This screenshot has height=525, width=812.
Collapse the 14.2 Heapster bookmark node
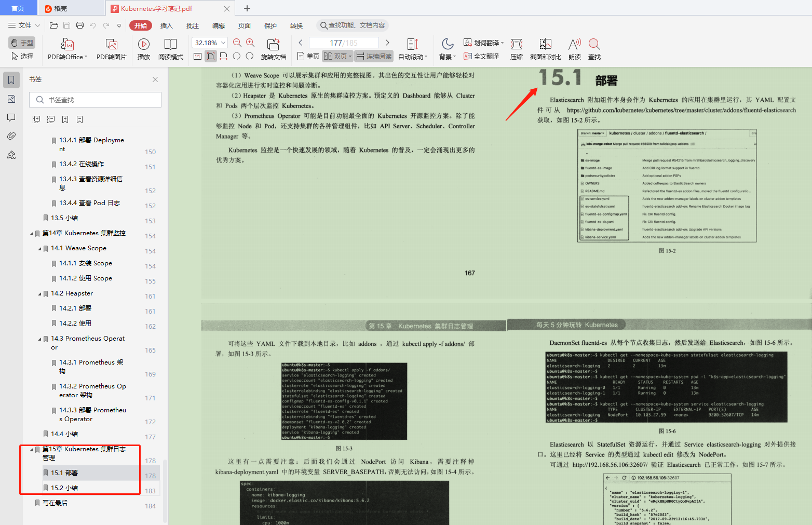point(39,294)
